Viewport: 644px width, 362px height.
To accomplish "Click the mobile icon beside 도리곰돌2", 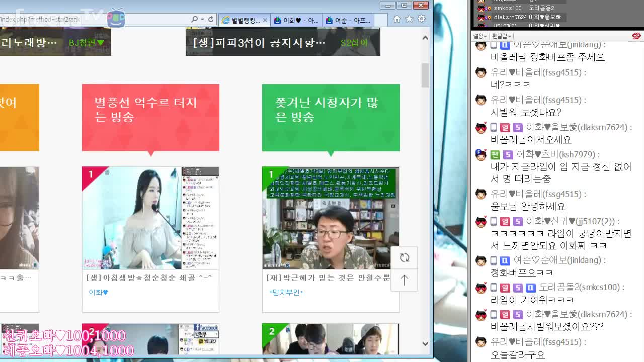I will tap(494, 288).
